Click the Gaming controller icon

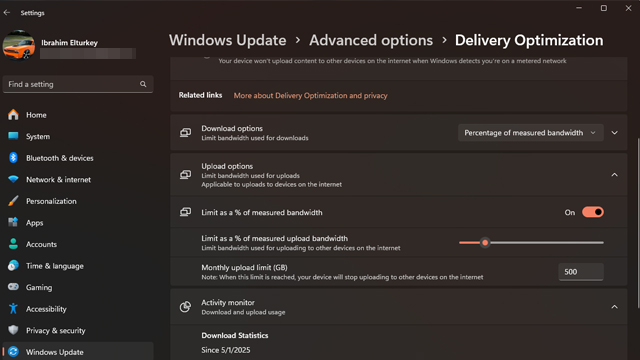point(13,287)
